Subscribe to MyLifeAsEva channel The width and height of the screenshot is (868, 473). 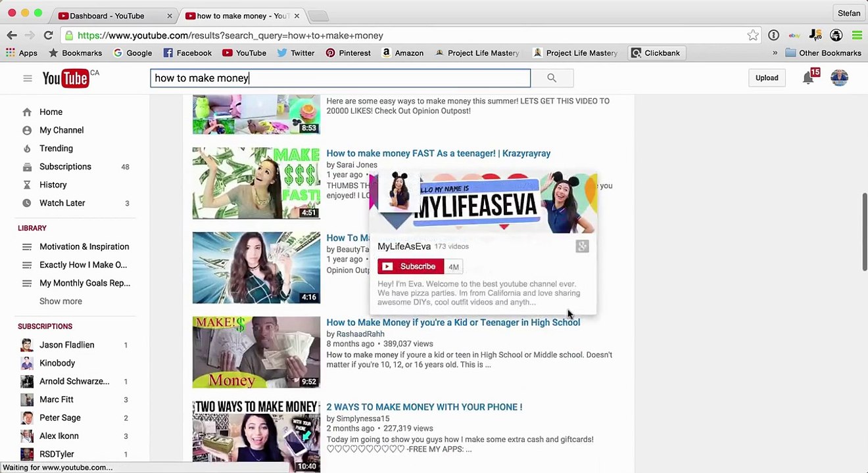411,267
